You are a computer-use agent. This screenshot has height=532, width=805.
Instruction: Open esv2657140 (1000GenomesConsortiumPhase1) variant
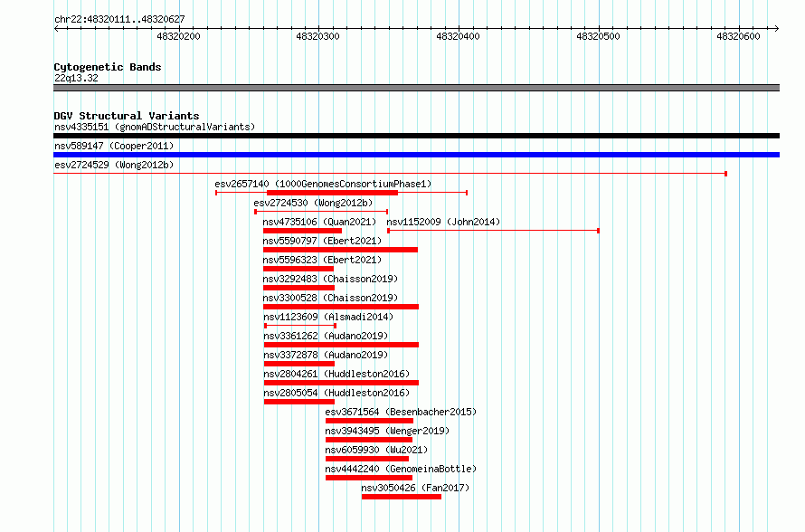[x=323, y=184]
